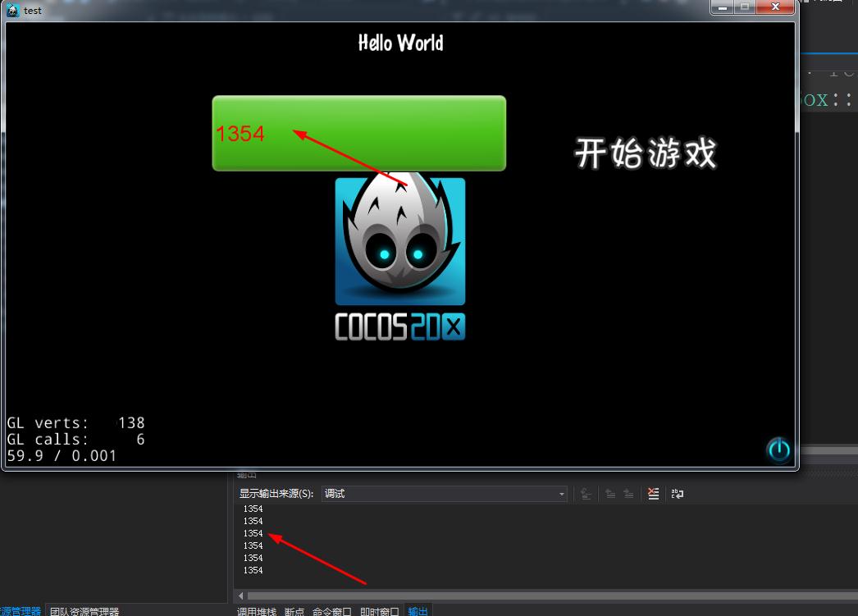Click the Clear All output icon
This screenshot has height=616, width=858.
click(x=654, y=494)
